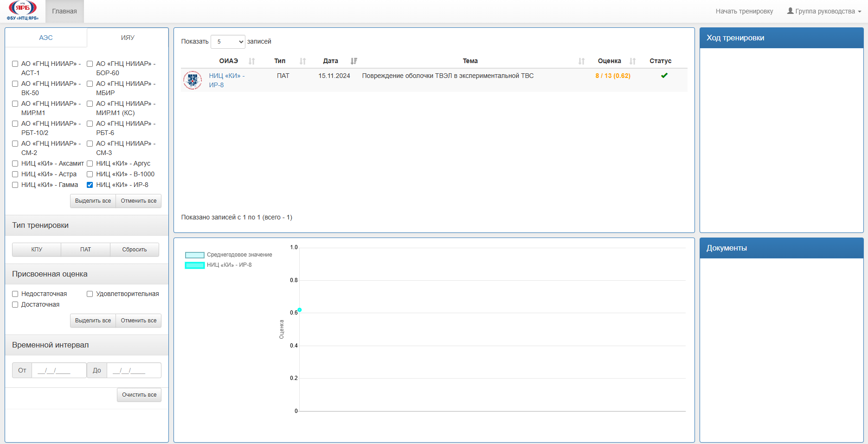868x444 pixels.
Task: Open the records-per-page dropdown
Action: pyautogui.click(x=228, y=42)
